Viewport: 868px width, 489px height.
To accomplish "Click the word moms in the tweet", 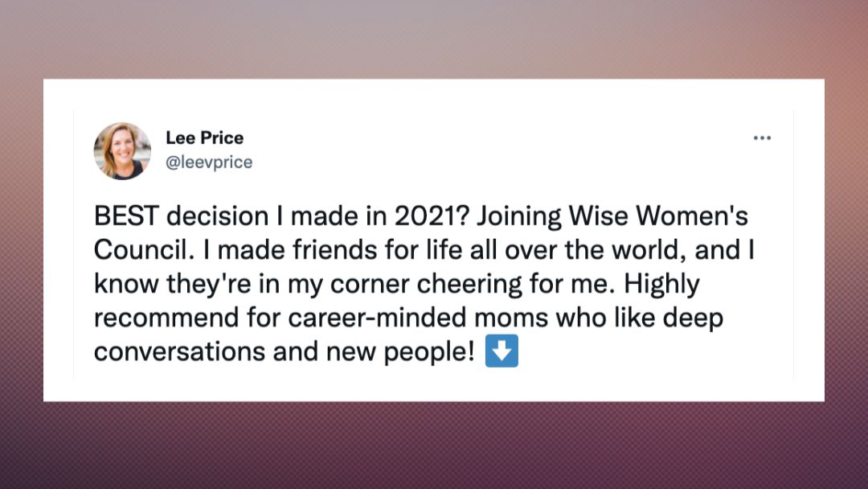I will coord(511,319).
